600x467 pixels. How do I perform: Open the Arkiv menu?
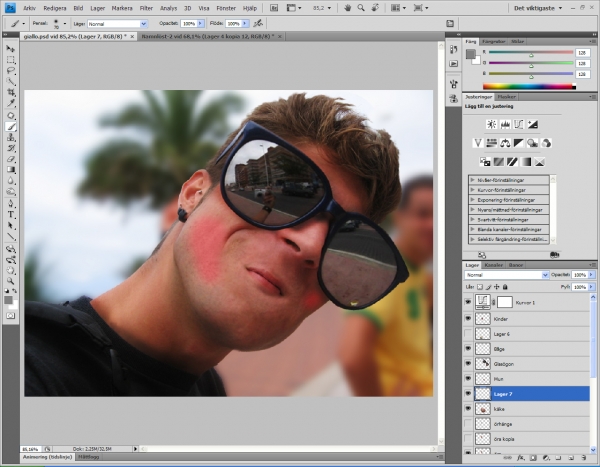click(29, 8)
